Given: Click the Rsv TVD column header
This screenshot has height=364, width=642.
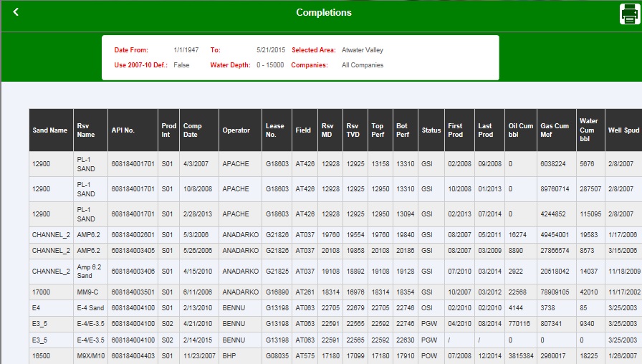Looking at the screenshot, I should pos(355,130).
